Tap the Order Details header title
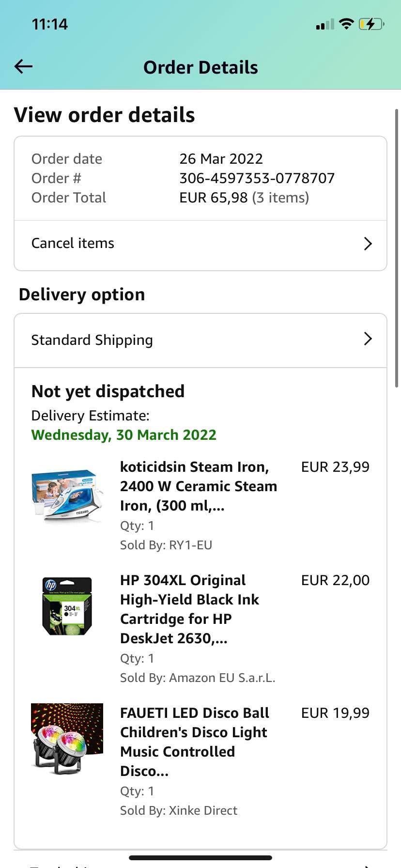This screenshot has height=868, width=401. click(x=200, y=67)
